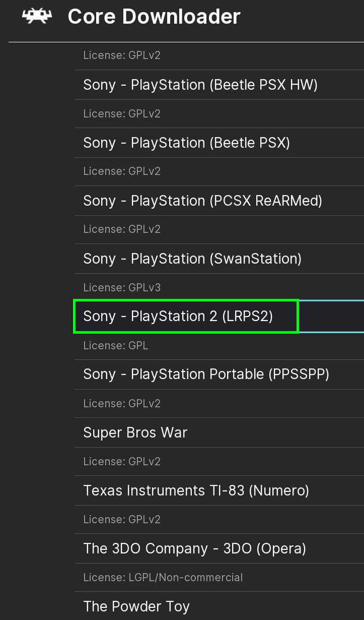
Task: Select The Powder Toy entry
Action: pos(136,606)
